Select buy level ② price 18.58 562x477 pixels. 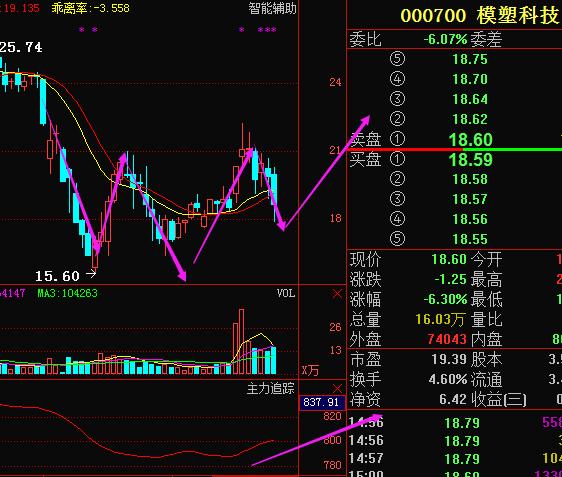coord(470,179)
